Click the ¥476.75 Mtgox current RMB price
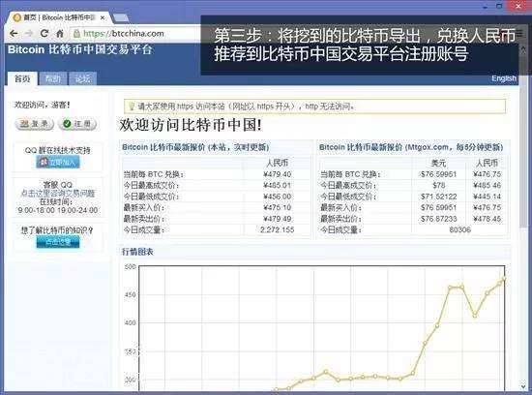 [487, 174]
